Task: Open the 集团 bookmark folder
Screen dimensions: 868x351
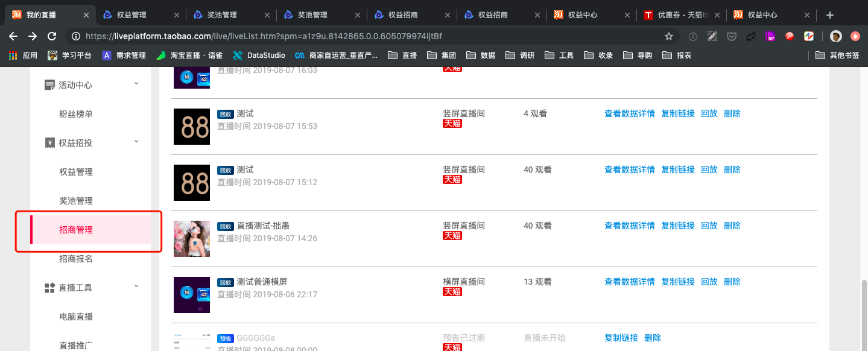Action: [x=442, y=55]
